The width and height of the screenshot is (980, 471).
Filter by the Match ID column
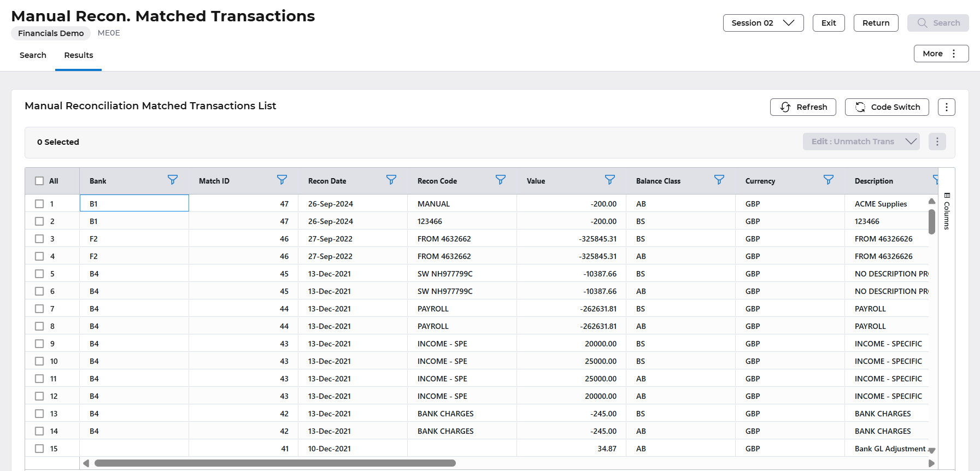[281, 180]
